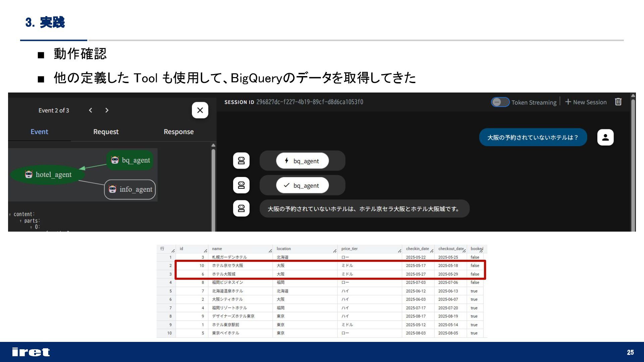Switch to the Event tab
The height and width of the screenshot is (362, 644).
pyautogui.click(x=39, y=132)
